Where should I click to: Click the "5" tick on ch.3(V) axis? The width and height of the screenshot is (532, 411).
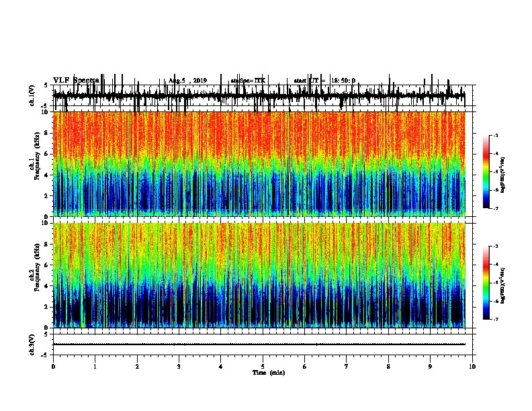[x=46, y=334]
